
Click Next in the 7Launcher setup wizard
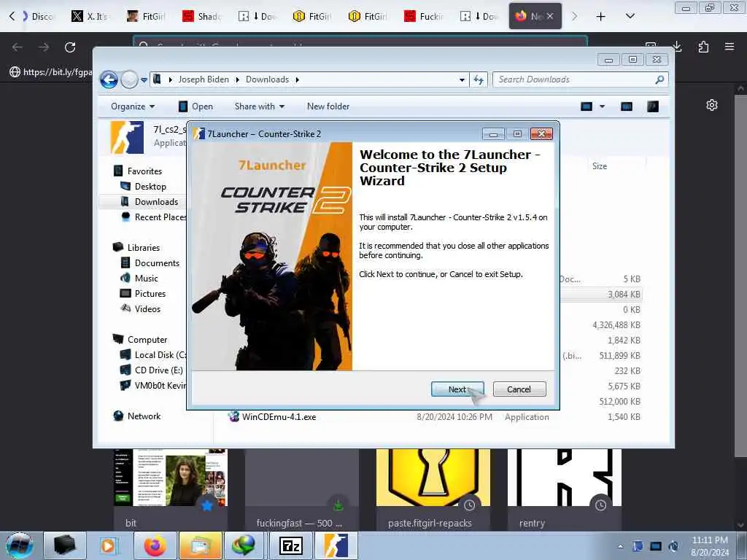pos(457,389)
